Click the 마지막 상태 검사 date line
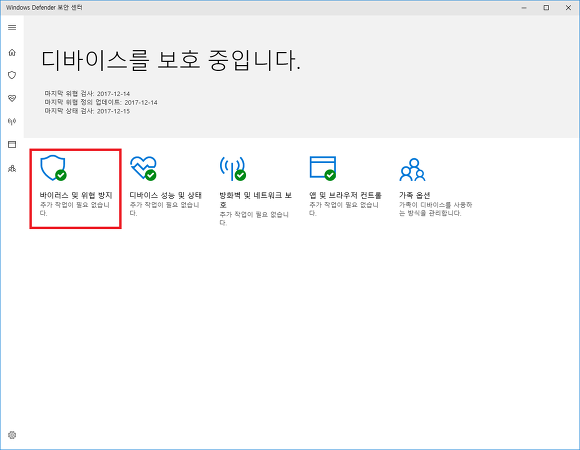 pos(87,111)
